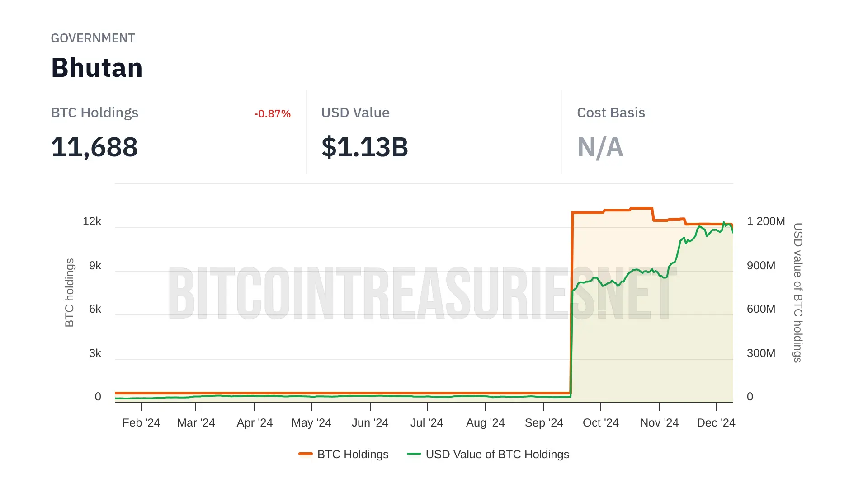868x488 pixels.
Task: Click the Feb '24 axis label
Action: point(141,423)
